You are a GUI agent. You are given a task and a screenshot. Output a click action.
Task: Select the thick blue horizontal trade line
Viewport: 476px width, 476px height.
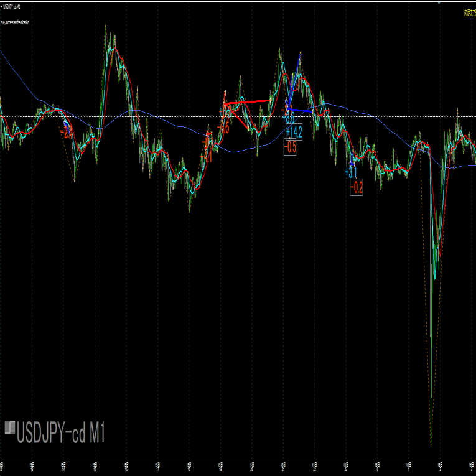point(299,110)
